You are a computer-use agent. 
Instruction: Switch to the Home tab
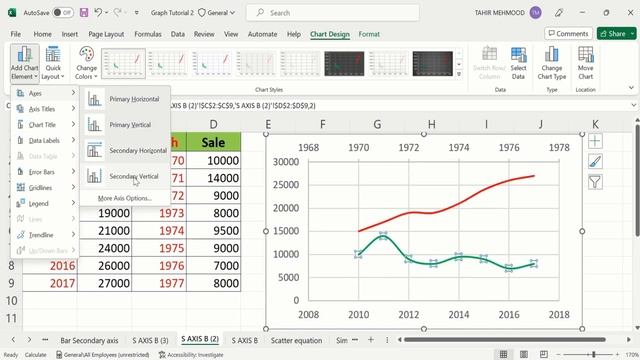pyautogui.click(x=42, y=34)
